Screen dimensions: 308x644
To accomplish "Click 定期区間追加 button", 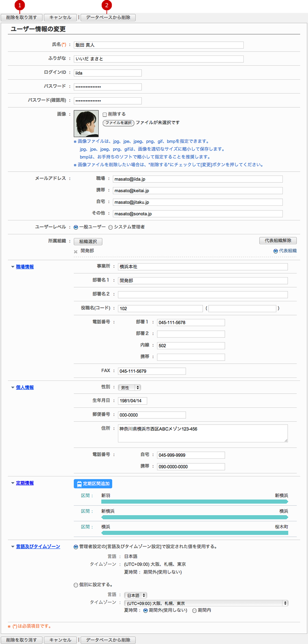I will [93, 484].
